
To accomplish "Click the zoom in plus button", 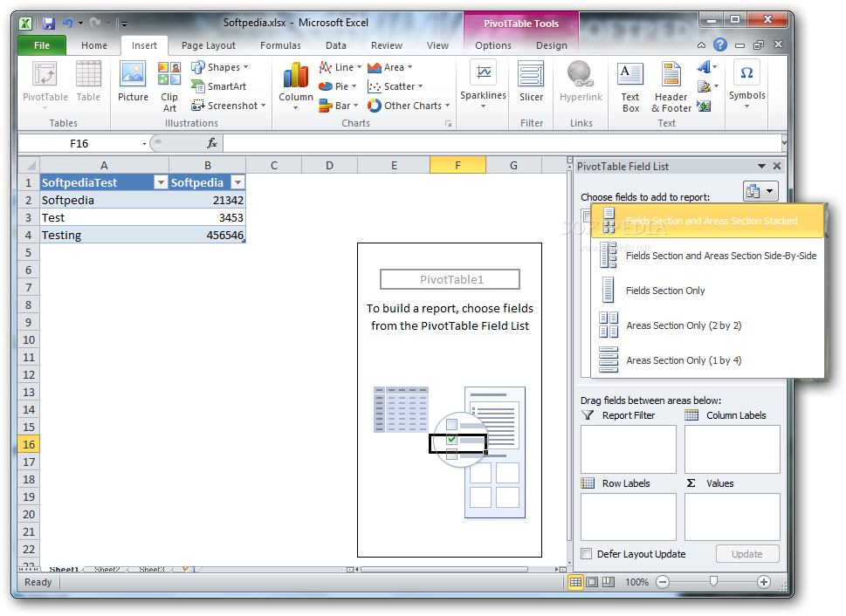I will pos(763,582).
